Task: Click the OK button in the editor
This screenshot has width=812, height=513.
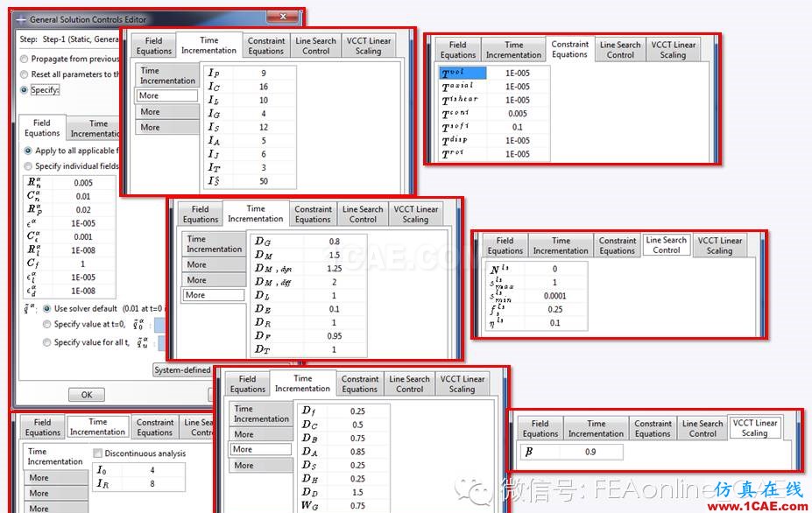Action: [x=87, y=395]
